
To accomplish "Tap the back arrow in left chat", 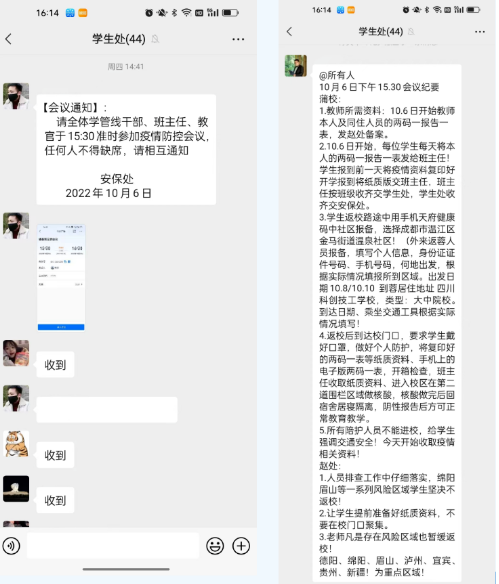I will point(9,39).
